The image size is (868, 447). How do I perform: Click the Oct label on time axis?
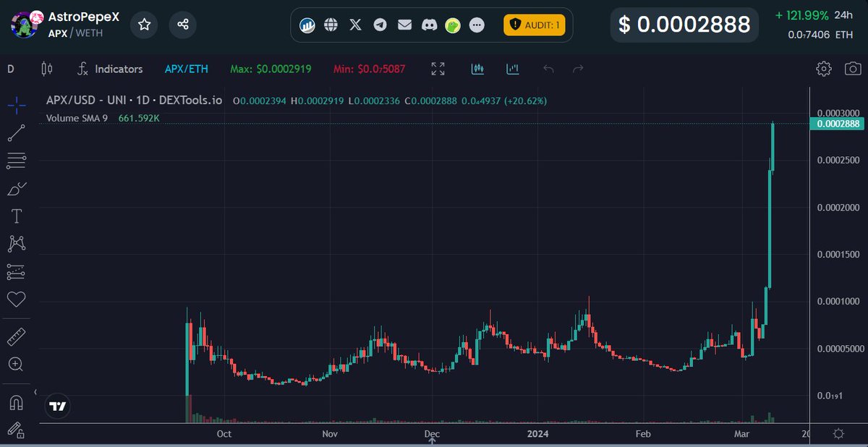224,434
